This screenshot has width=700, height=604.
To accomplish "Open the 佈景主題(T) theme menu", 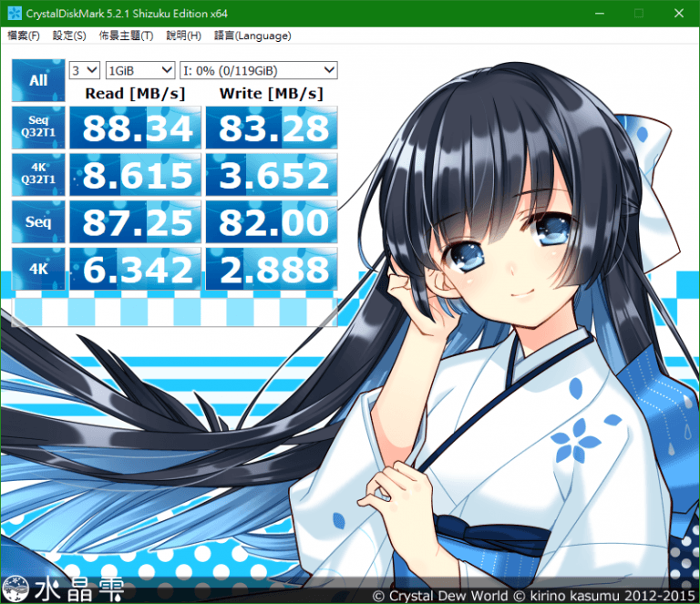I will click(x=126, y=36).
